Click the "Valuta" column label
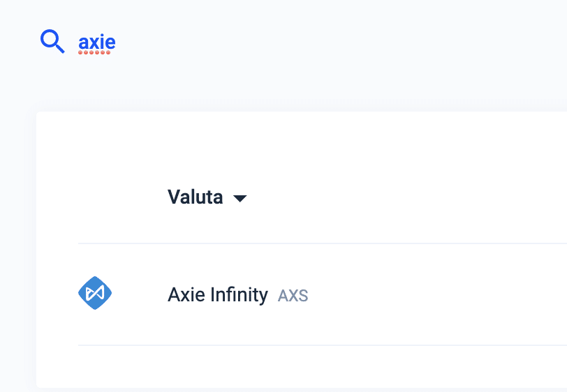Viewport: 567px width, 392px height. tap(195, 197)
